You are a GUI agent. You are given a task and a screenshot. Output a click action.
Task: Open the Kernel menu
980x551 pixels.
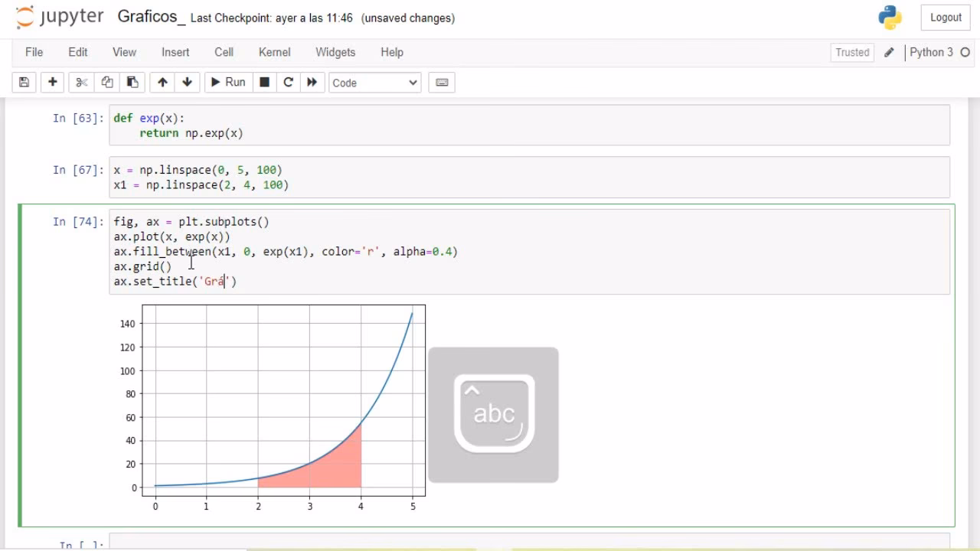274,52
